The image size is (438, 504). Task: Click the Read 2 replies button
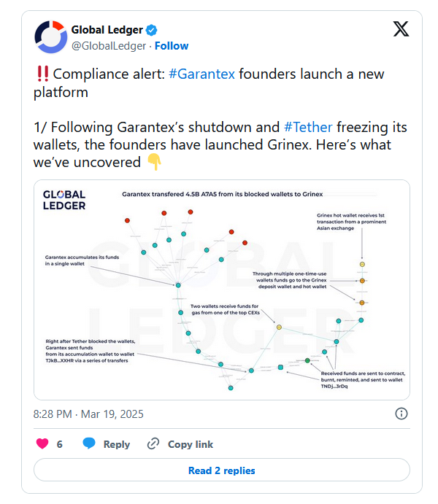(222, 470)
